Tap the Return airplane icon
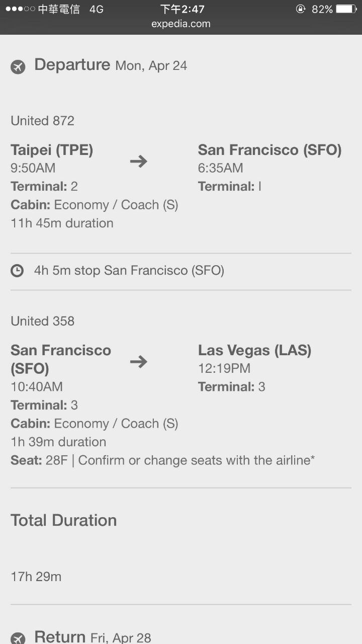 [x=18, y=638]
